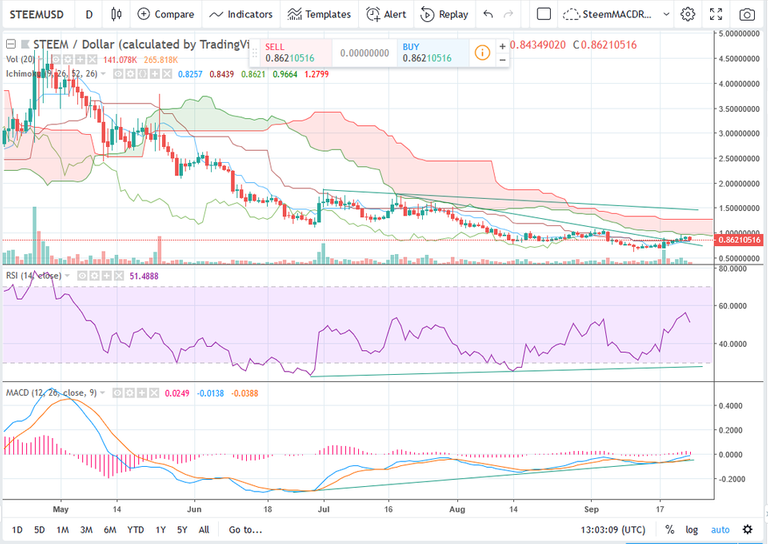Click the order quantity 0.00000000 field
The image size is (768, 544).
click(364, 53)
